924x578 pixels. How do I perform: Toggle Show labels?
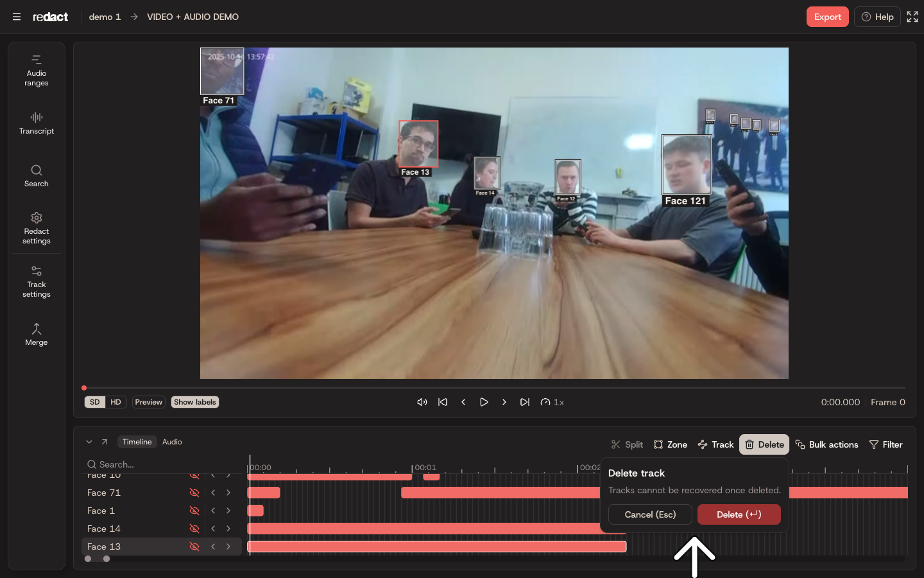click(195, 402)
